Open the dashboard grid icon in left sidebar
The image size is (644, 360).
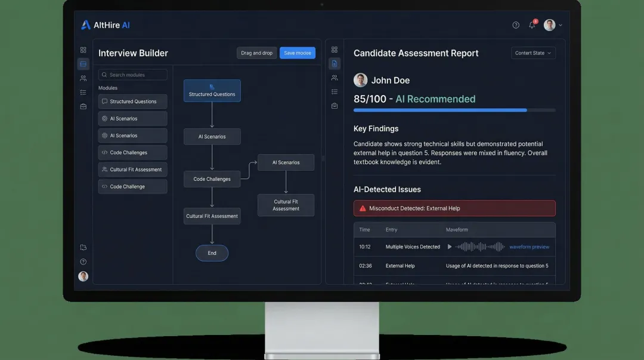click(83, 50)
